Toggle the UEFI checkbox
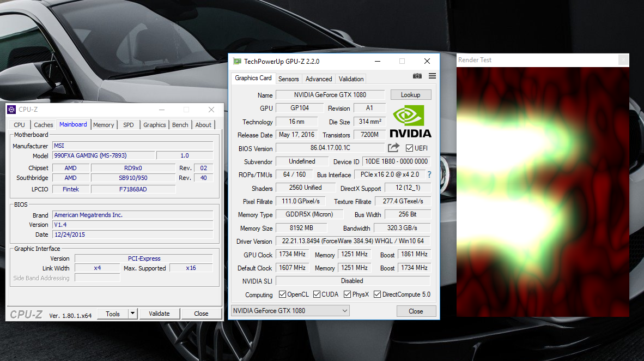The width and height of the screenshot is (644, 361). [x=409, y=148]
